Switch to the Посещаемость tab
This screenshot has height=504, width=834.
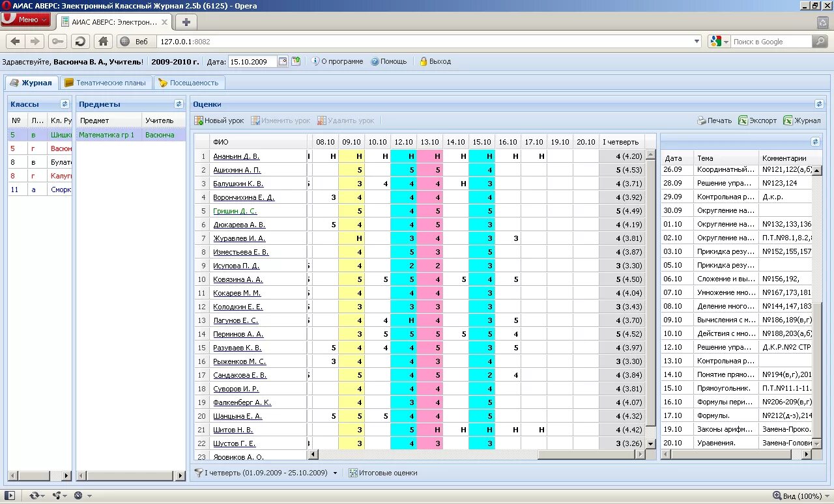[x=190, y=83]
